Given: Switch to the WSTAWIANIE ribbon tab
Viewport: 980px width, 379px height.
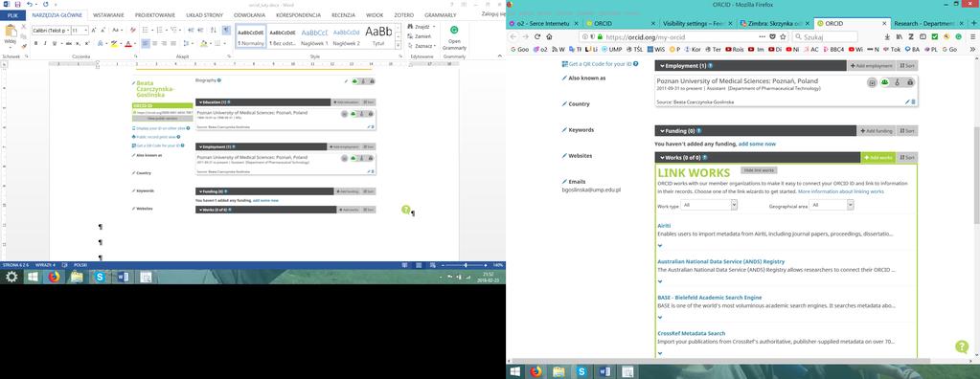Looking at the screenshot, I should click(108, 14).
